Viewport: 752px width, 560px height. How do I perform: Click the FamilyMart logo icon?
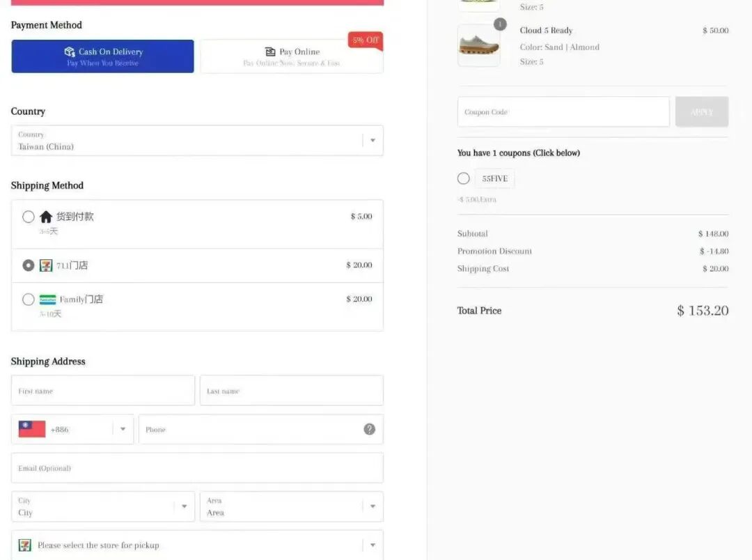click(47, 300)
